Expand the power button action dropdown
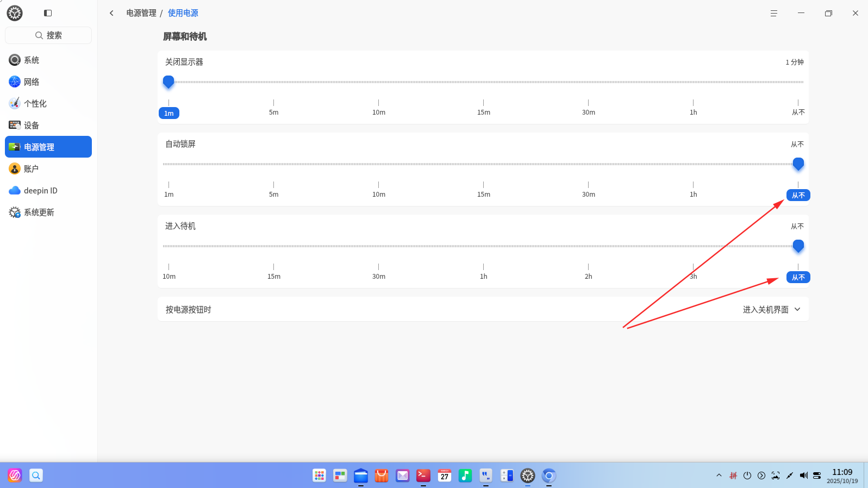Viewport: 868px width, 488px height. (771, 309)
